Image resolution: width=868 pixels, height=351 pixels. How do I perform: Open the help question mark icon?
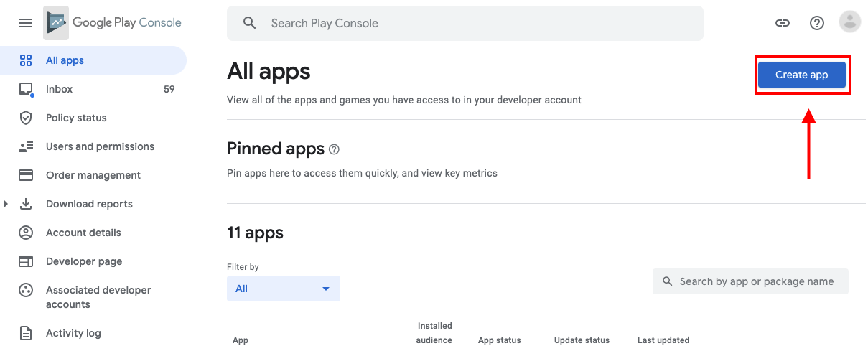tap(816, 23)
